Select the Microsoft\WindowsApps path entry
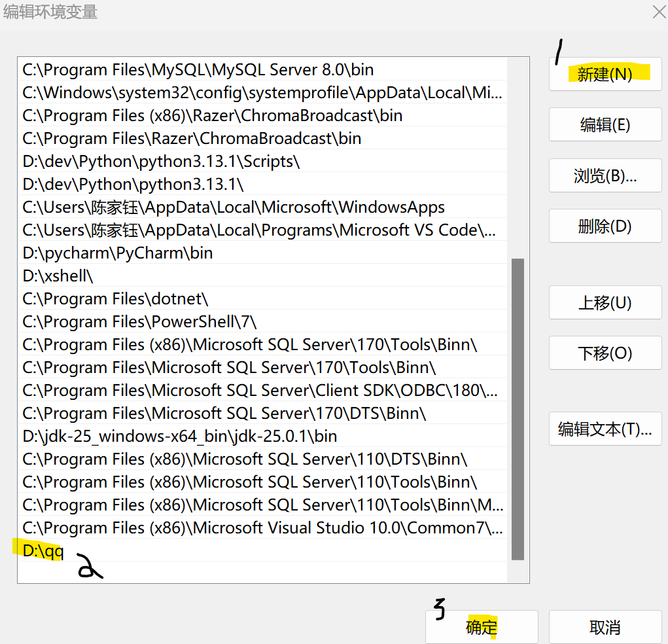 click(x=262, y=207)
